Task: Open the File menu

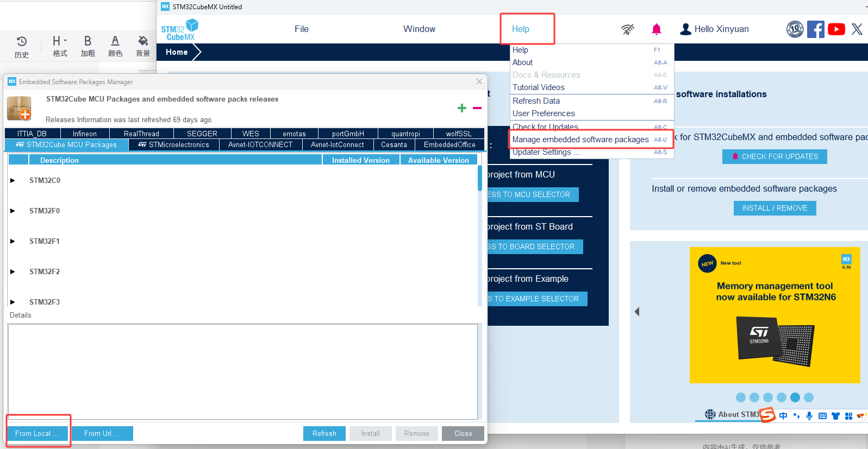Action: pyautogui.click(x=302, y=29)
